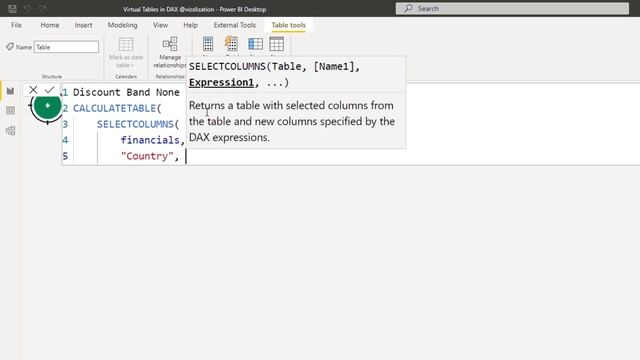The image size is (640, 360).
Task: Switch to External Tools tab
Action: click(x=235, y=25)
